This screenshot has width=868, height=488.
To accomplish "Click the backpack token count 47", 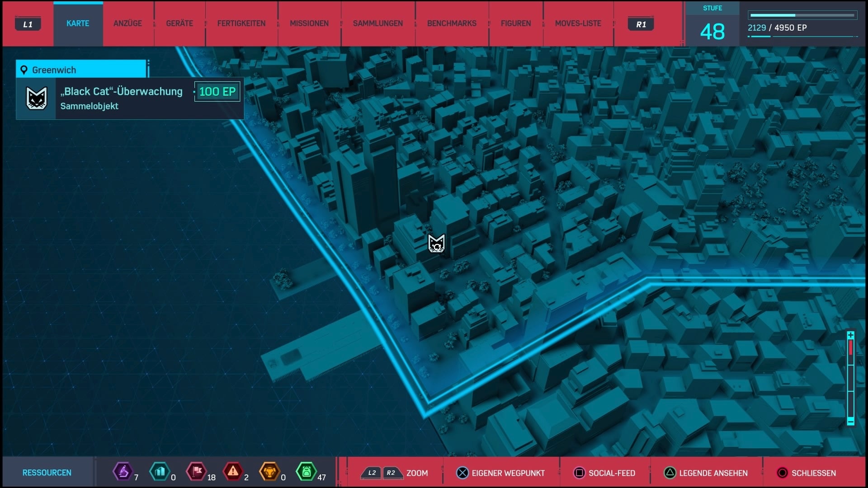I will [x=321, y=477].
